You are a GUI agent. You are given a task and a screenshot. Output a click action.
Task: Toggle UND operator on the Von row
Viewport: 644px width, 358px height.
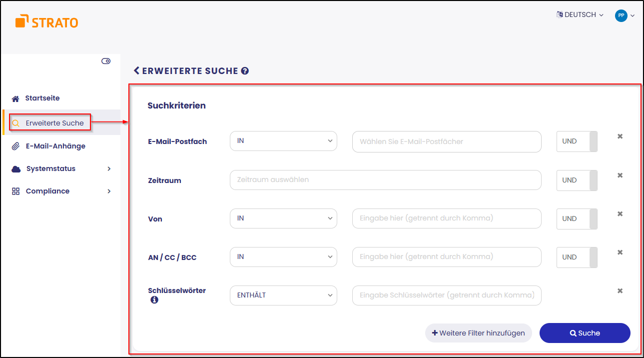[577, 218]
